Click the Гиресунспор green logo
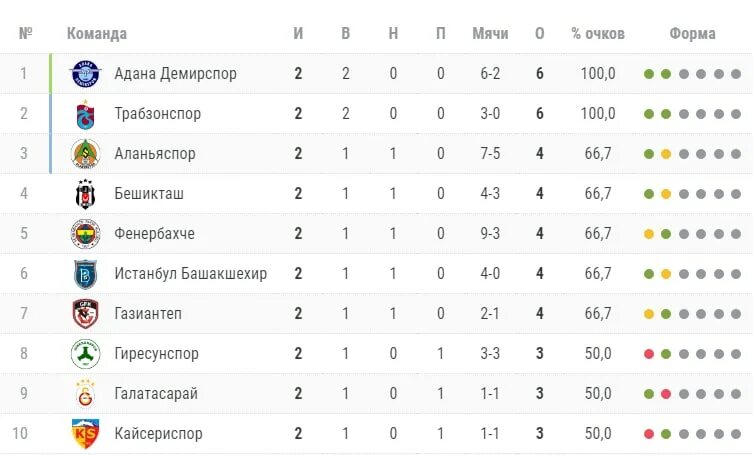Viewport: 753px width, 455px height. tap(85, 354)
